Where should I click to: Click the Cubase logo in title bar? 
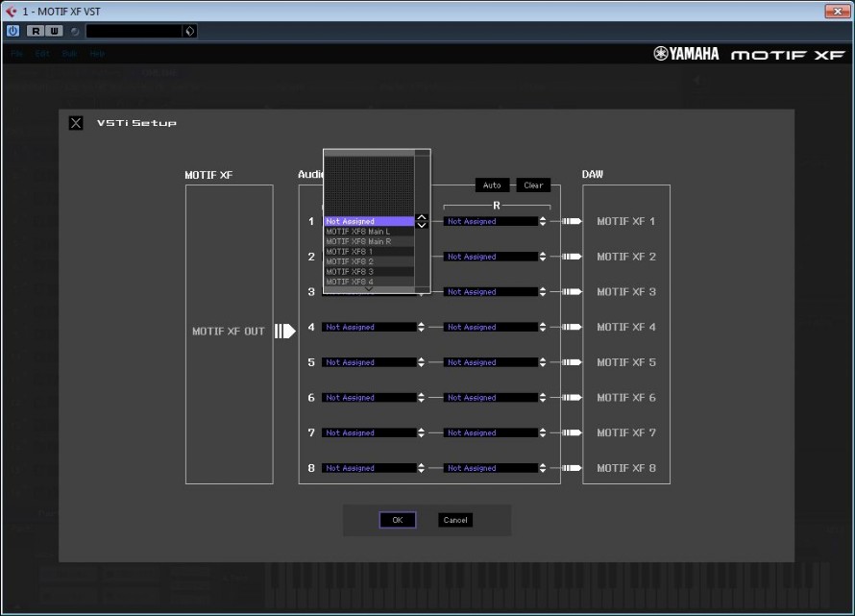click(x=12, y=11)
